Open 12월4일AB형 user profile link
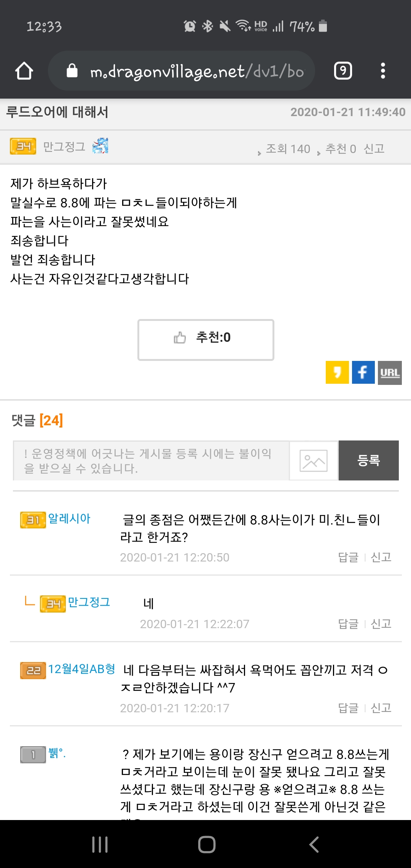Screen dimensions: 411x868 pos(81,669)
